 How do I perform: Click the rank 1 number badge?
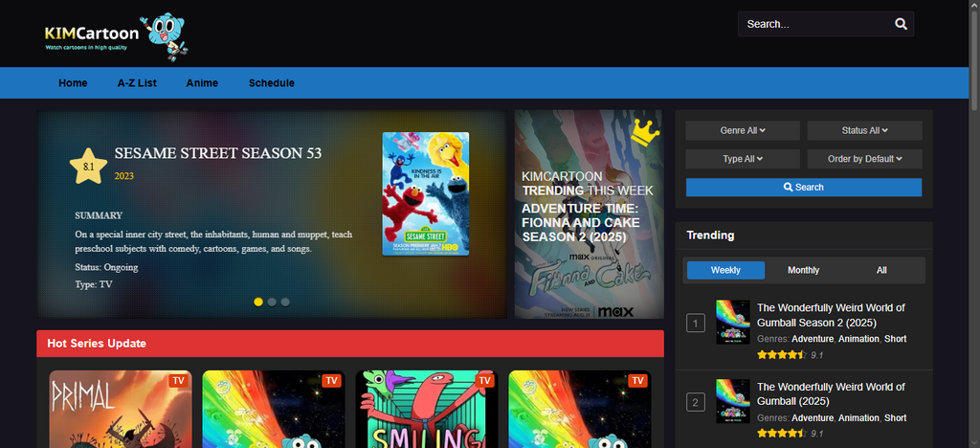(697, 323)
